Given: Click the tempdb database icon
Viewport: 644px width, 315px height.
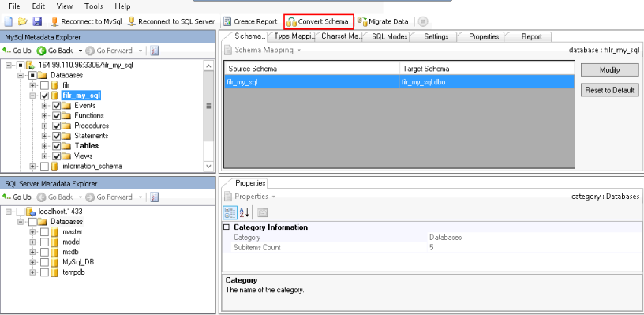Looking at the screenshot, I should click(x=54, y=272).
